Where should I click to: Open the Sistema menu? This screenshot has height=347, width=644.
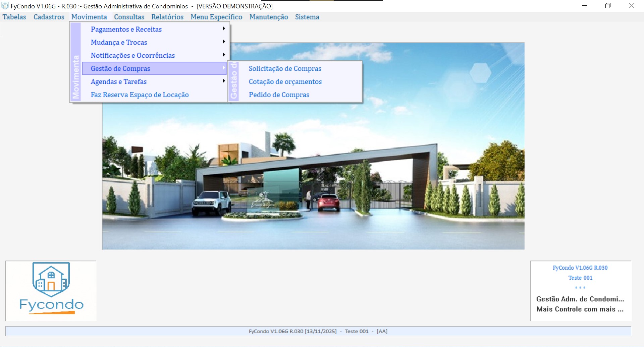coord(307,17)
